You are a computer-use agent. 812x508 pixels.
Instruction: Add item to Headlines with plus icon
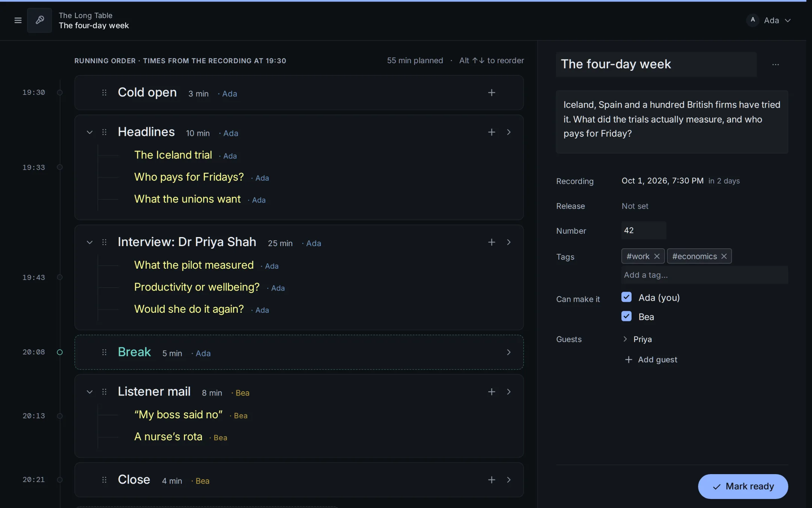click(x=491, y=132)
